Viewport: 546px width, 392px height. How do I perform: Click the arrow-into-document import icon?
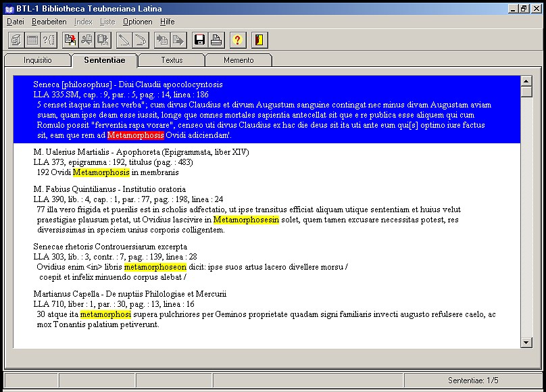[x=162, y=40]
